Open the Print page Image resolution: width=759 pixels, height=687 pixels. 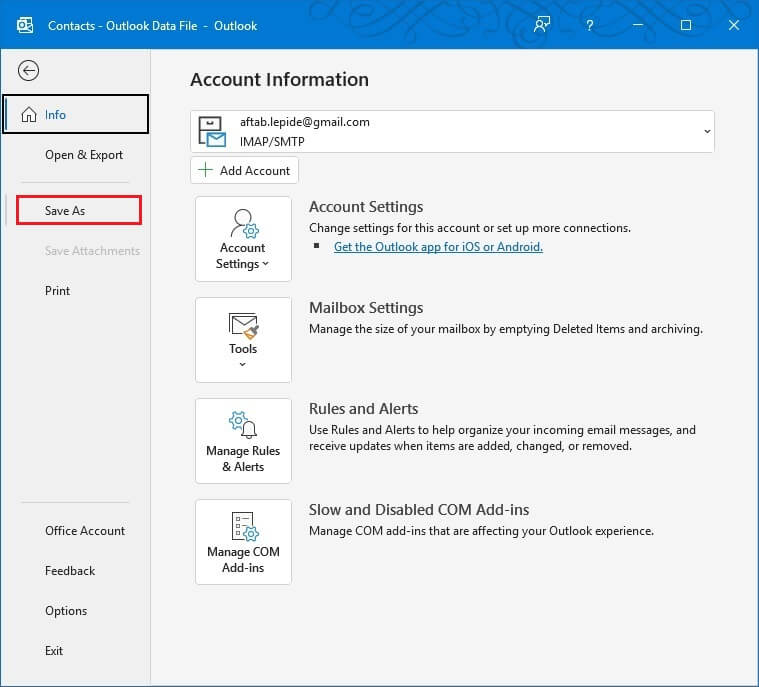[x=58, y=290]
